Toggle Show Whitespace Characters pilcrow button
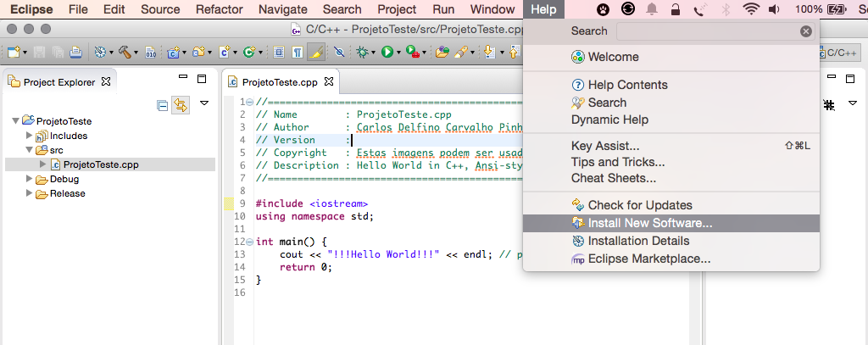Viewport: 868px width, 345px height. pyautogui.click(x=298, y=52)
